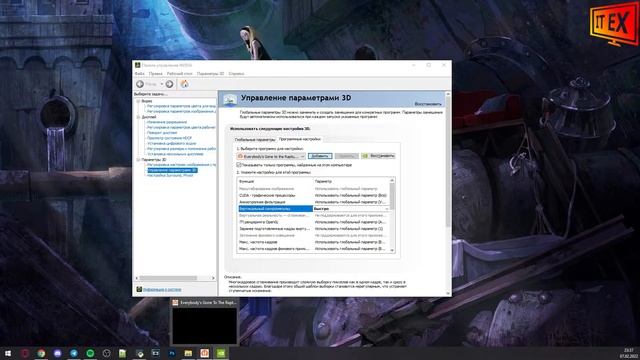Select Установка нескольких дисплеев in the task tree
The width and height of the screenshot is (640, 360).
pyautogui.click(x=175, y=154)
